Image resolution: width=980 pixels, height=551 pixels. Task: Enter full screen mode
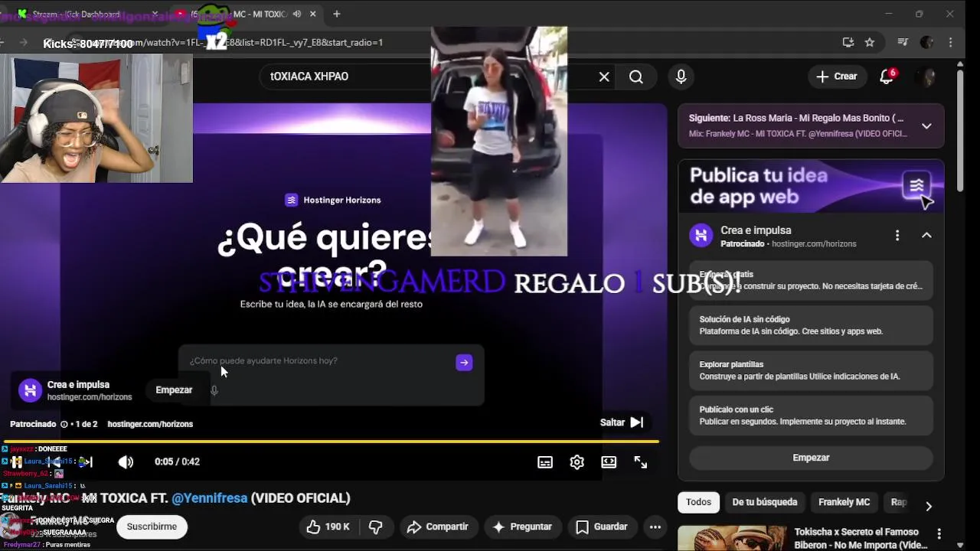coord(641,462)
